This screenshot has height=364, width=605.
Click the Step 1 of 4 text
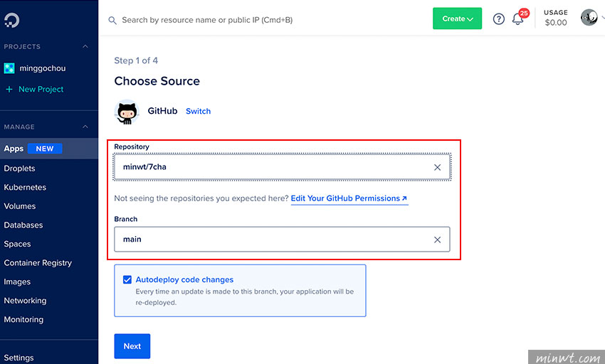point(136,60)
